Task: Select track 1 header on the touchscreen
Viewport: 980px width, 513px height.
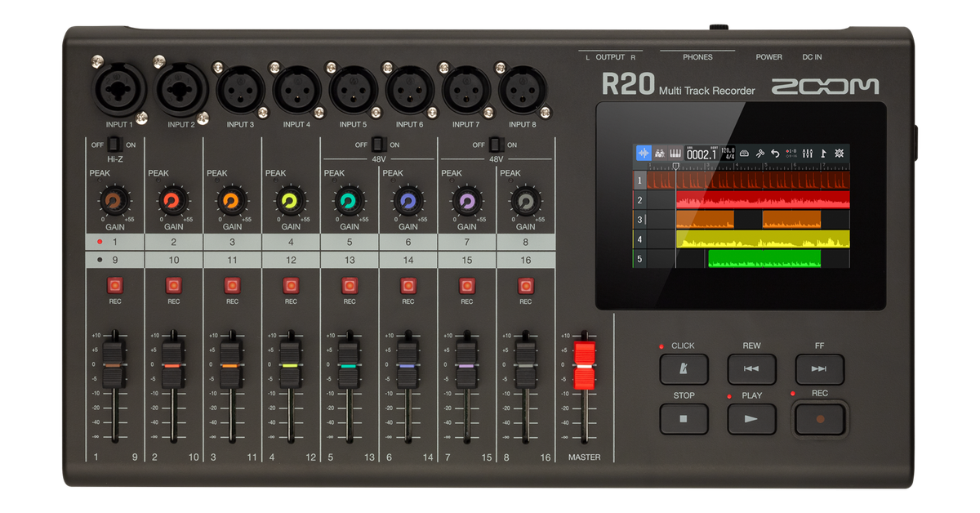Action: pos(641,180)
